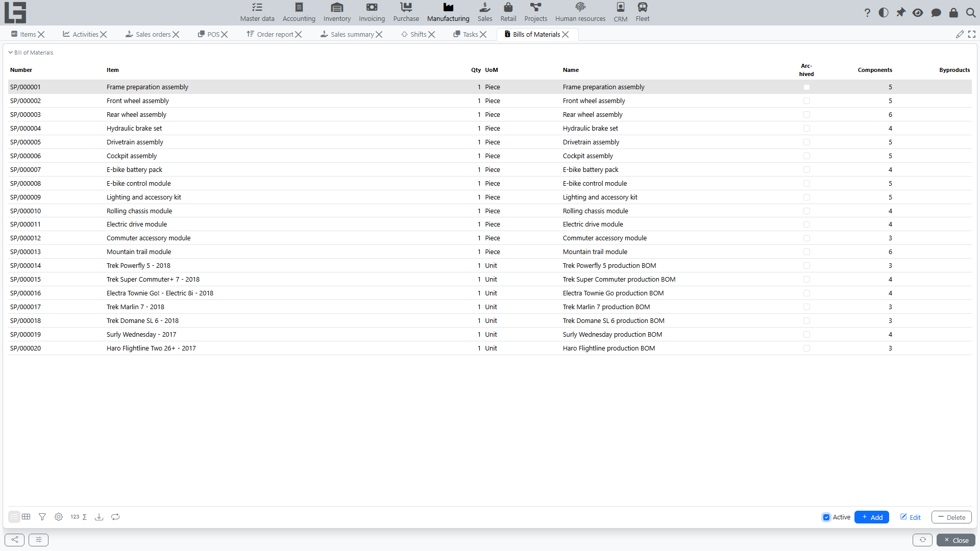980x551 pixels.
Task: Toggle fullscreen view icon
Action: [972, 34]
